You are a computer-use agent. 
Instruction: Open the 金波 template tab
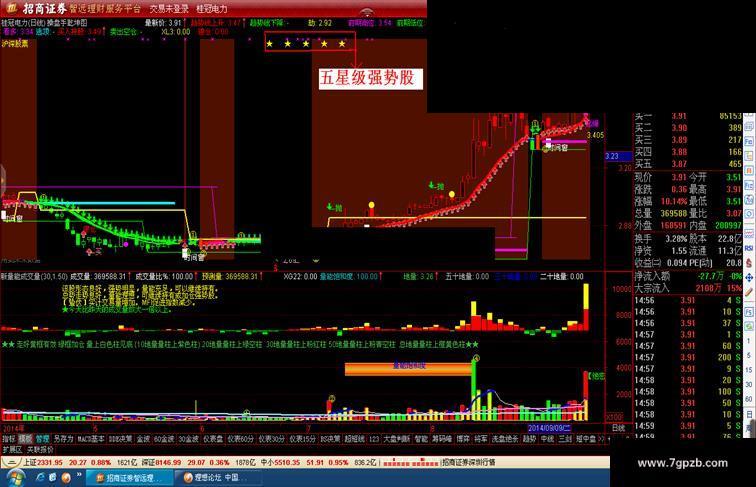coord(143,439)
